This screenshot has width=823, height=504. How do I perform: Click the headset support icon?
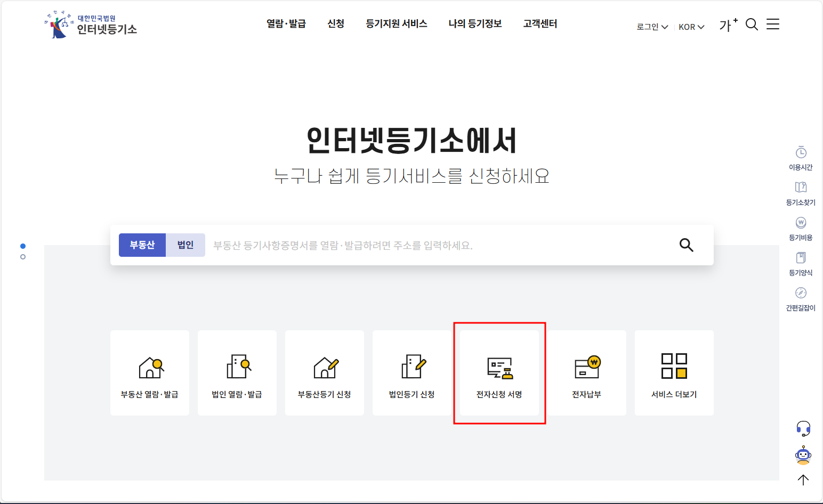coord(803,428)
